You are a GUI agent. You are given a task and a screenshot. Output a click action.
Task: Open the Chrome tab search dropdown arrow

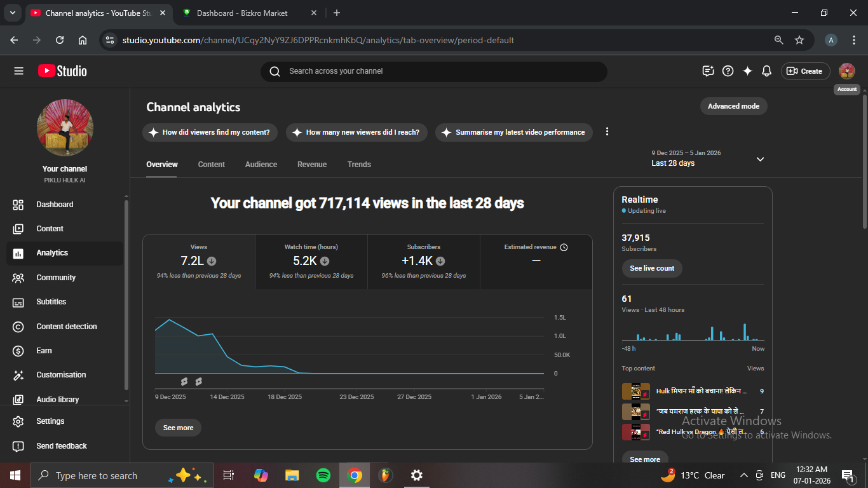tap(13, 13)
